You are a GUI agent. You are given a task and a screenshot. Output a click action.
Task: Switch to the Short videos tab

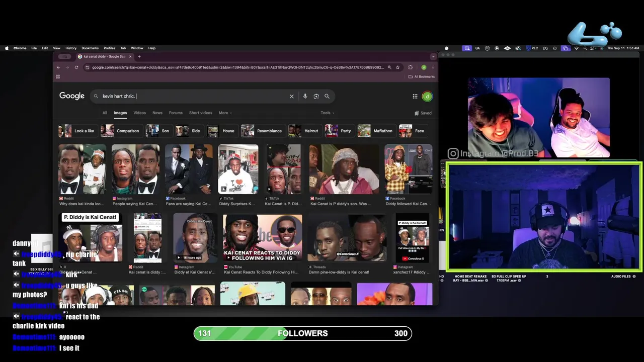pyautogui.click(x=201, y=113)
